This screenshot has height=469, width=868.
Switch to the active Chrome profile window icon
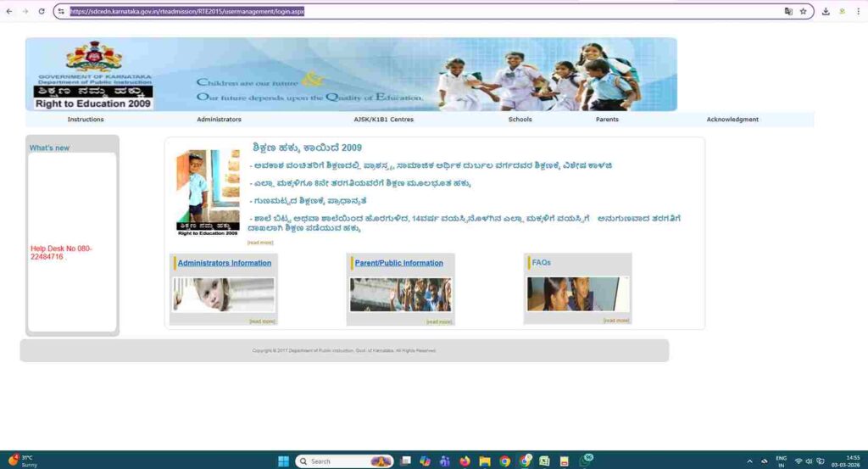point(524,461)
